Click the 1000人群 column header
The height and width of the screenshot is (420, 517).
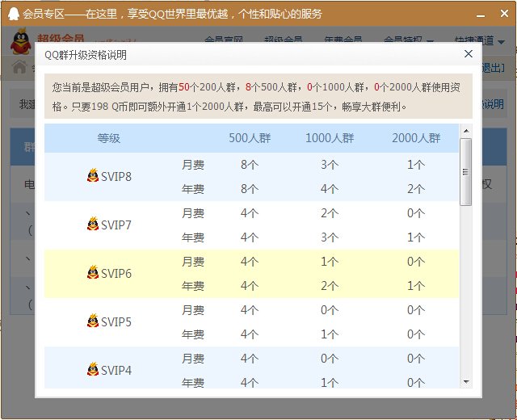(x=330, y=138)
